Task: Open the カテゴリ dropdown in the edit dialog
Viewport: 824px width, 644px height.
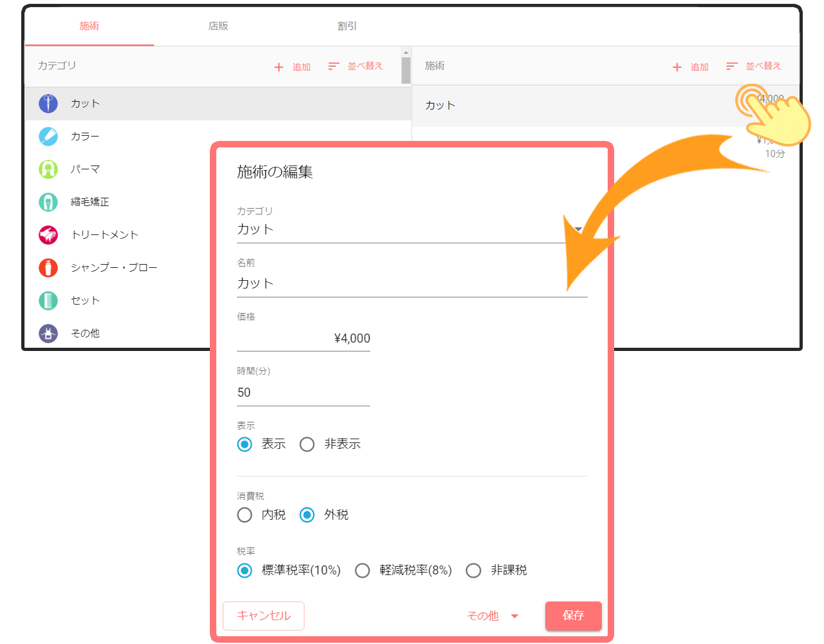Action: [412, 230]
